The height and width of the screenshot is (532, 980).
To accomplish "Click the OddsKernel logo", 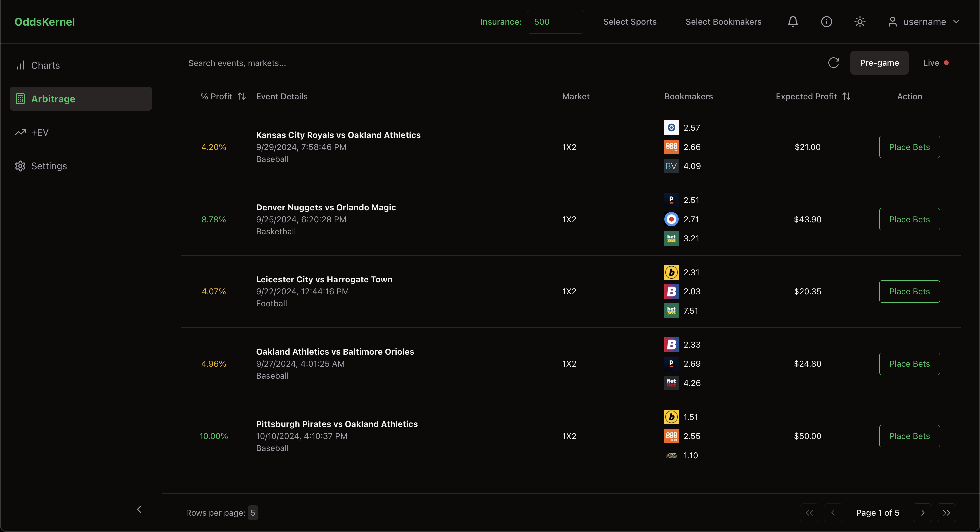I will 45,22.
